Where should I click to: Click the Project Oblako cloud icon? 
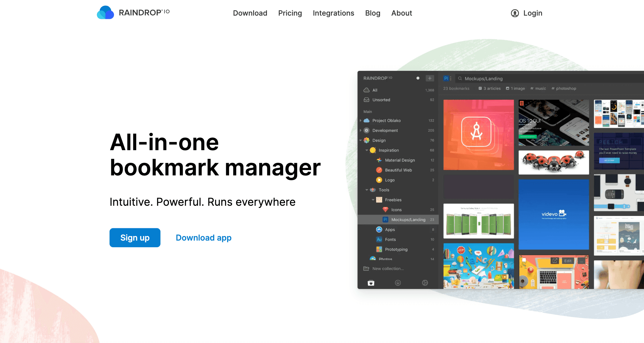(366, 120)
